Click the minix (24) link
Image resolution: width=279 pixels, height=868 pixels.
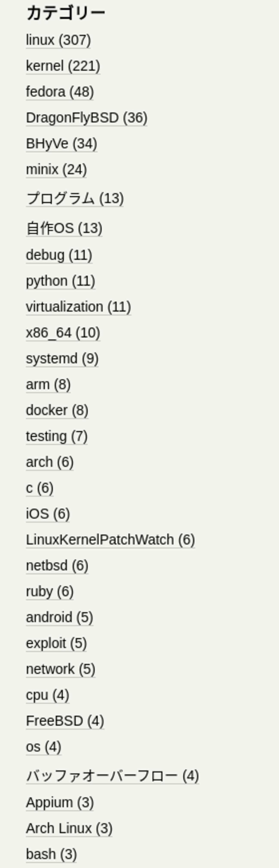[56, 170]
